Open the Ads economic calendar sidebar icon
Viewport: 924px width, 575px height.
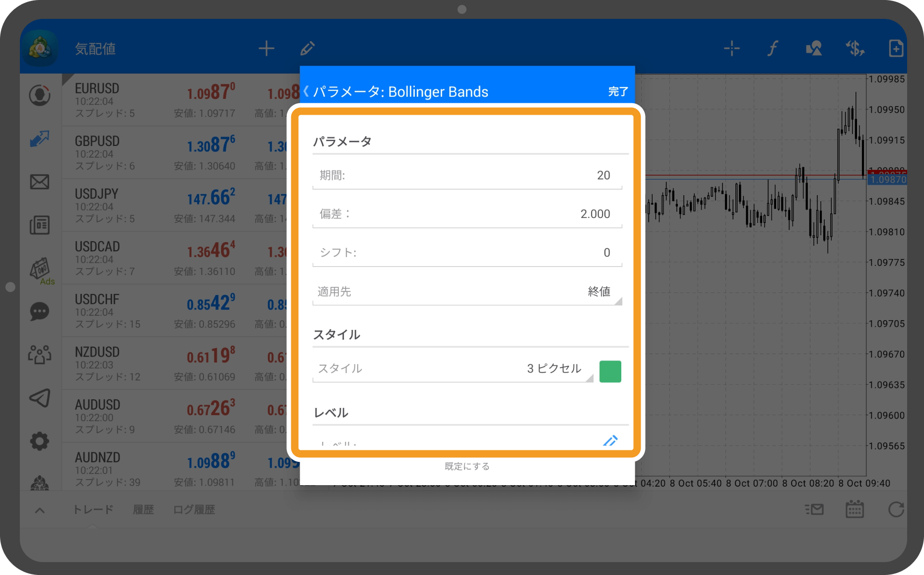tap(41, 271)
